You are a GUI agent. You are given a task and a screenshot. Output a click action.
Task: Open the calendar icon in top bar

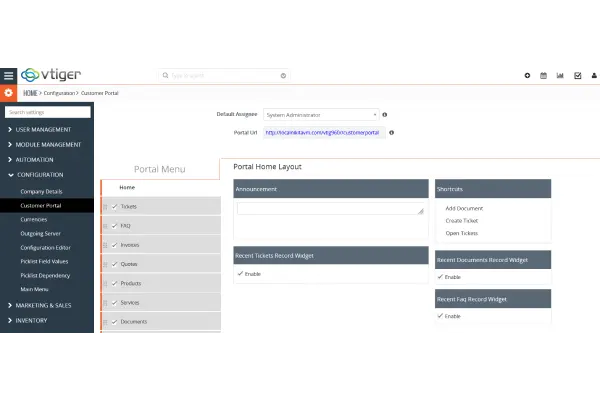(x=543, y=75)
